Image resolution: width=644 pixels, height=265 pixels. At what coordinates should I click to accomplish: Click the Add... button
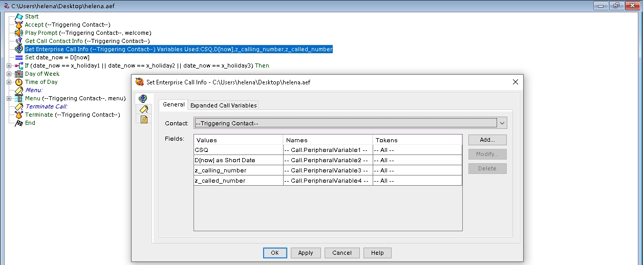pyautogui.click(x=487, y=140)
